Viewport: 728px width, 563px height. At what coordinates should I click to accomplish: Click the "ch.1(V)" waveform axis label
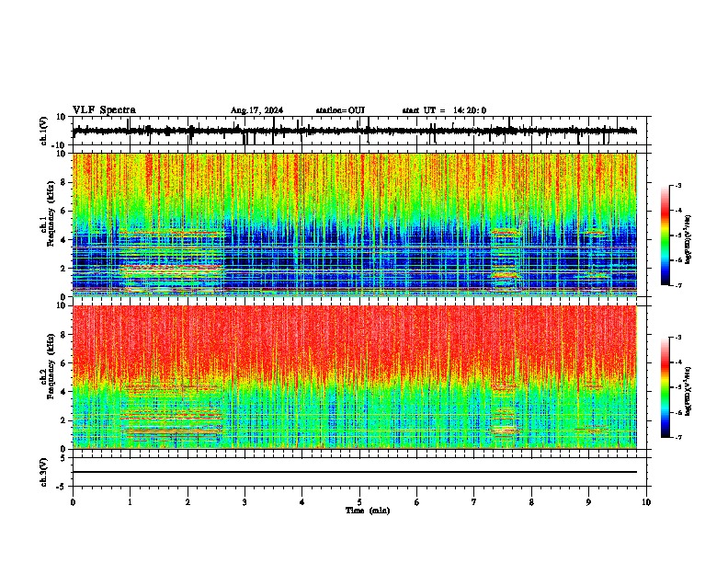[44, 131]
